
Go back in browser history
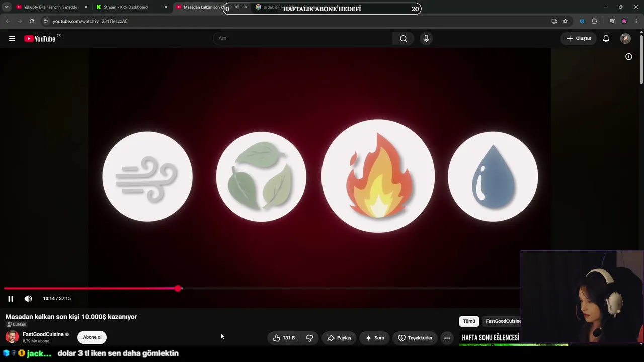coord(8,21)
